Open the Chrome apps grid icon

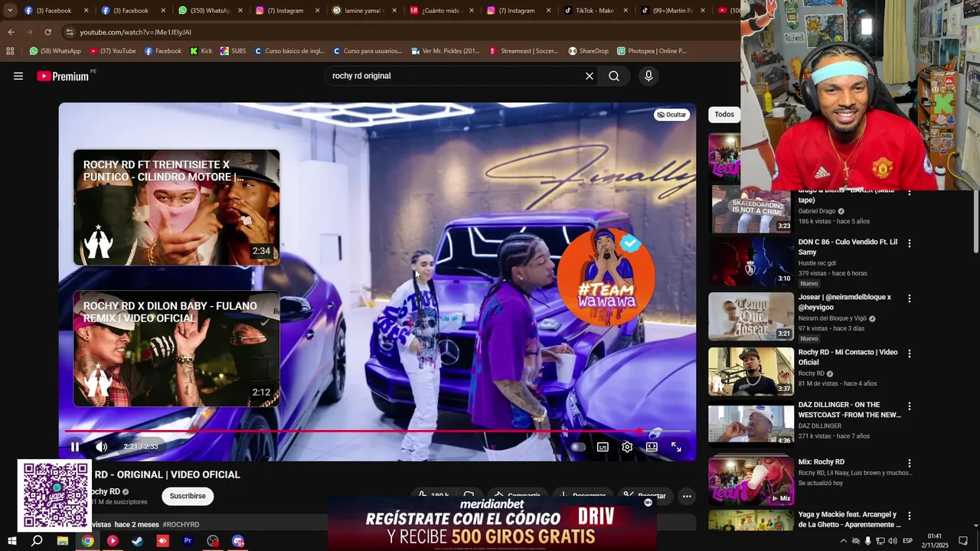pos(10,51)
